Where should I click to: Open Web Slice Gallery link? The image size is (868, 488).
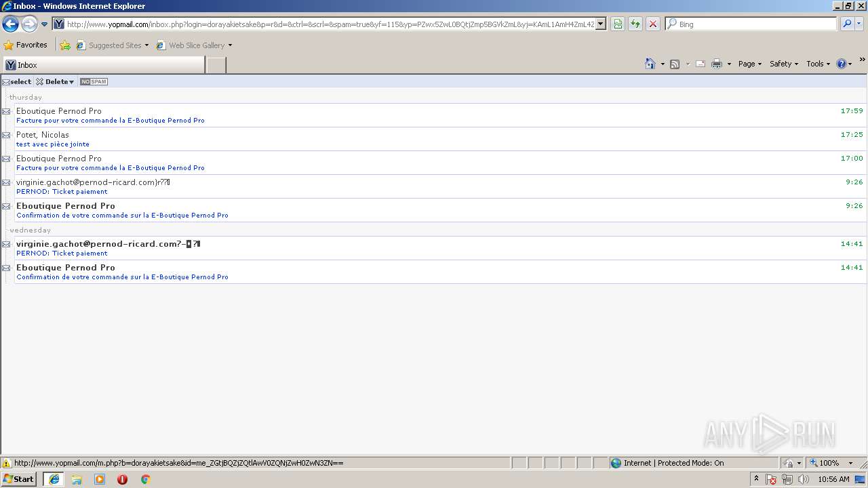coord(194,45)
